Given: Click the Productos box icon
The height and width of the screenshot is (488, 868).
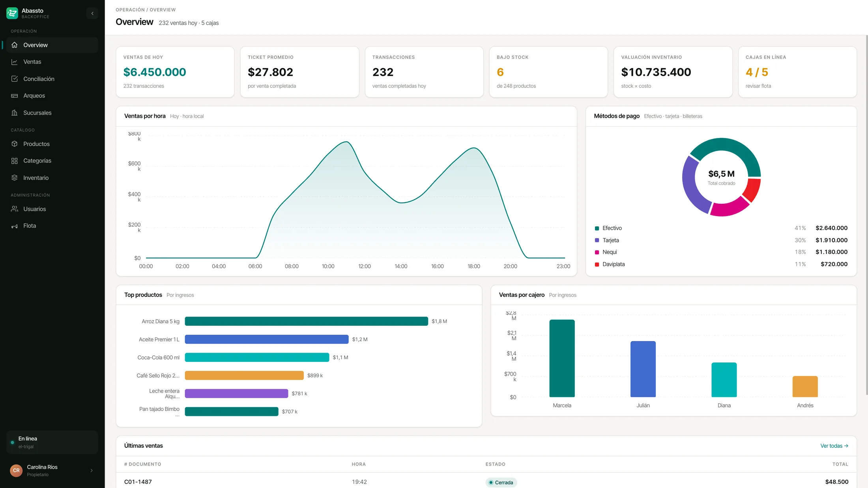Looking at the screenshot, I should click(15, 144).
